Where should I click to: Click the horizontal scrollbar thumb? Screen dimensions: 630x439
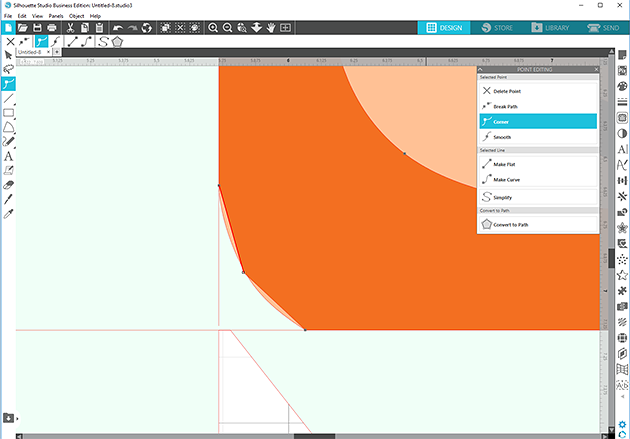point(314,436)
